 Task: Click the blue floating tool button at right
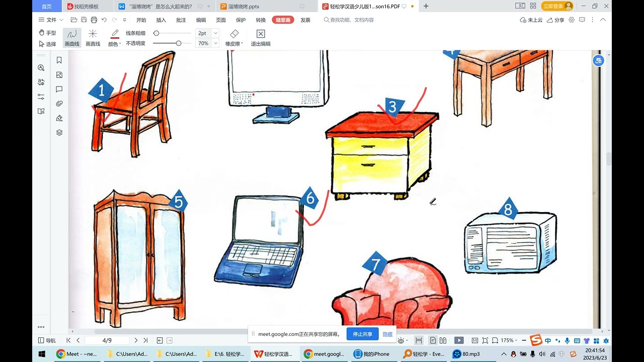coord(598,61)
